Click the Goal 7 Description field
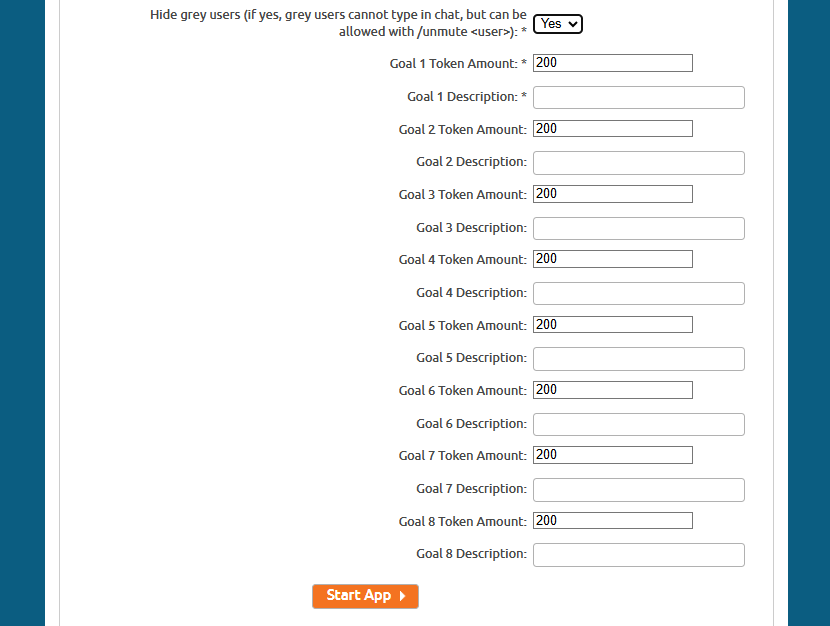Screen dimensions: 830x626 (638, 489)
